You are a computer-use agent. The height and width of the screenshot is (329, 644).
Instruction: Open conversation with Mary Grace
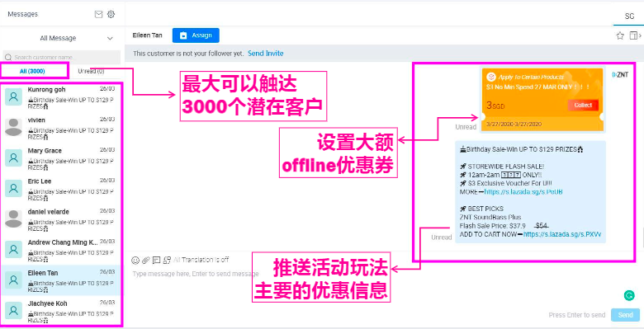[62, 158]
